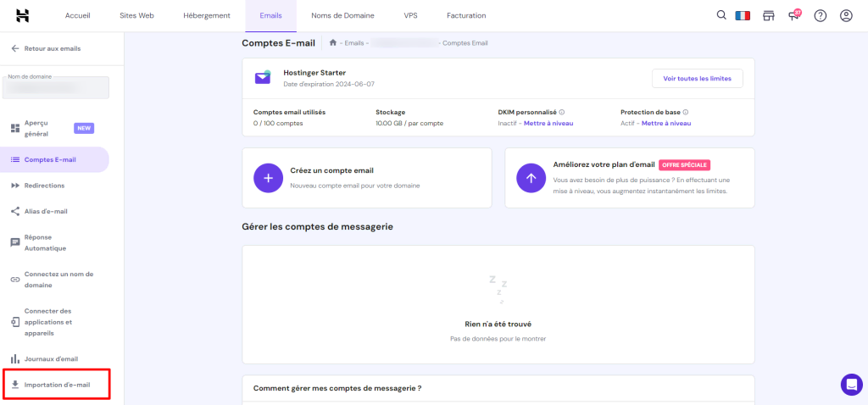The image size is (868, 405).
Task: Click the home icon in breadcrumb
Action: (x=333, y=43)
